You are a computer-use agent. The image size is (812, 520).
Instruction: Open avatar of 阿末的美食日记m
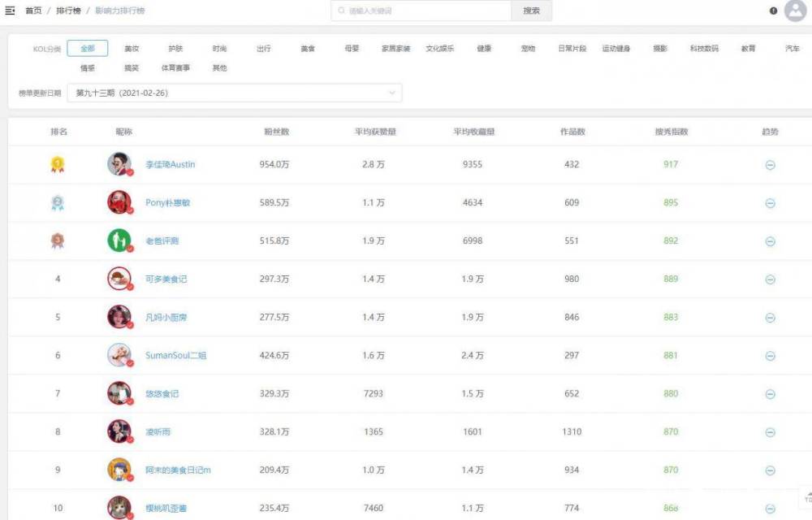click(119, 470)
